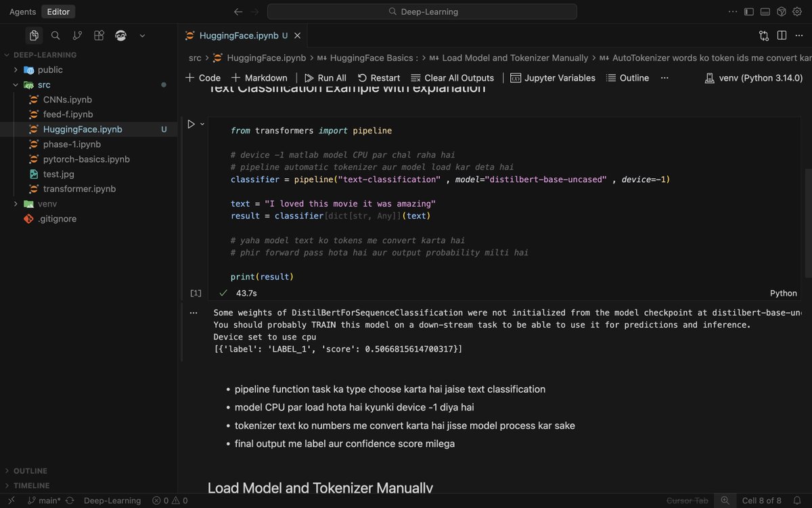Open cell output more actions ellipsis
The height and width of the screenshot is (508, 812).
[194, 313]
